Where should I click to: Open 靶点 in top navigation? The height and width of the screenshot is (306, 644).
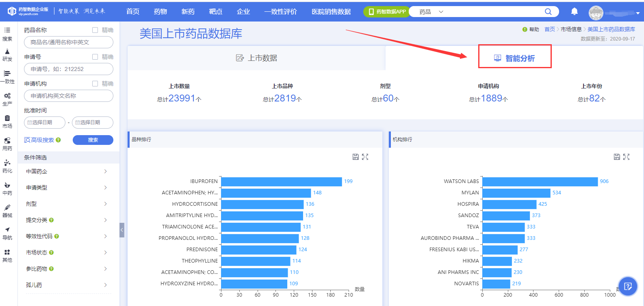(216, 11)
